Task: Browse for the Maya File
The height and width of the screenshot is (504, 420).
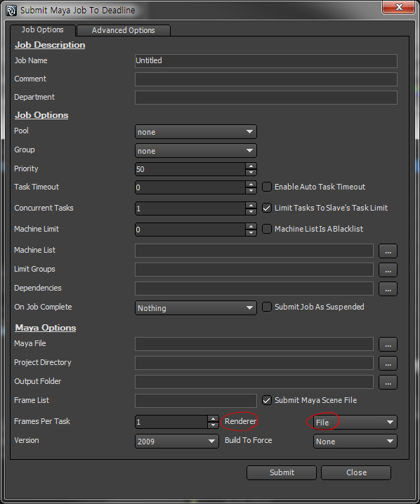Action: (388, 344)
